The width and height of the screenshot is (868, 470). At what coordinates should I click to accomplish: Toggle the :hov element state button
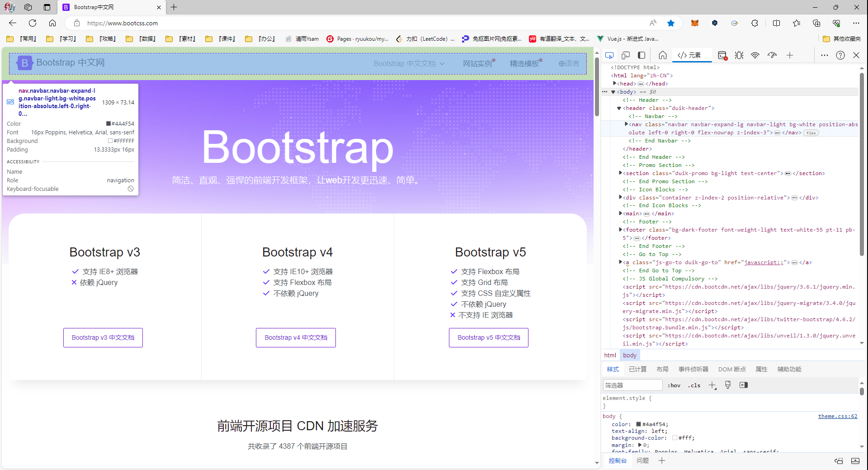pyautogui.click(x=674, y=385)
